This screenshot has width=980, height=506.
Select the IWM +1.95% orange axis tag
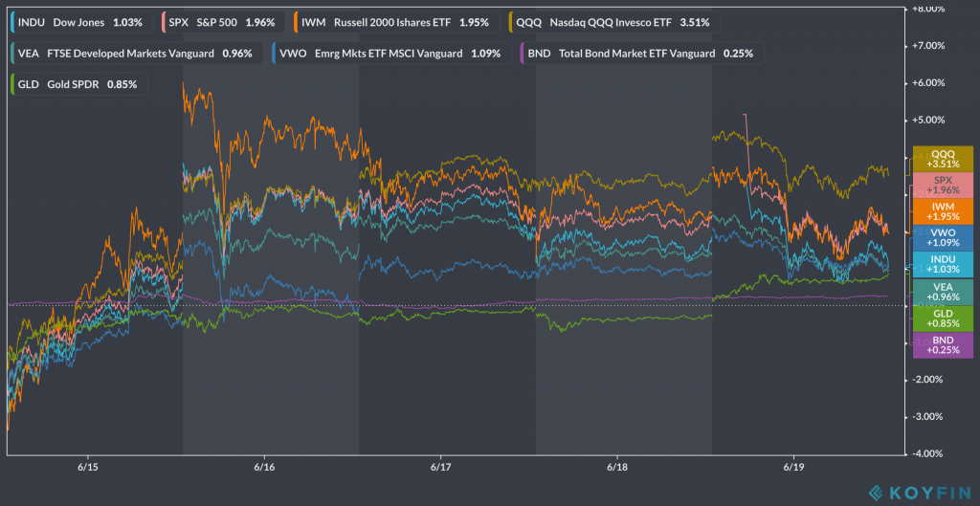[x=943, y=211]
